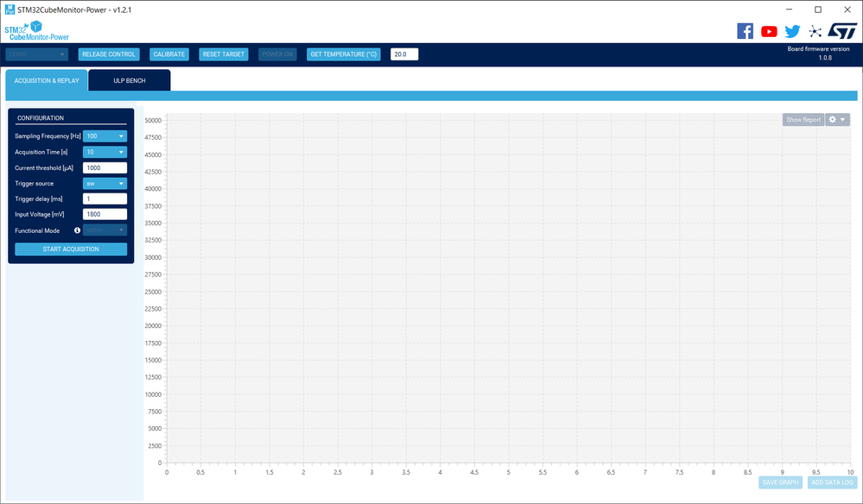Click the Trigger delay input field
The height and width of the screenshot is (504, 863).
point(105,199)
